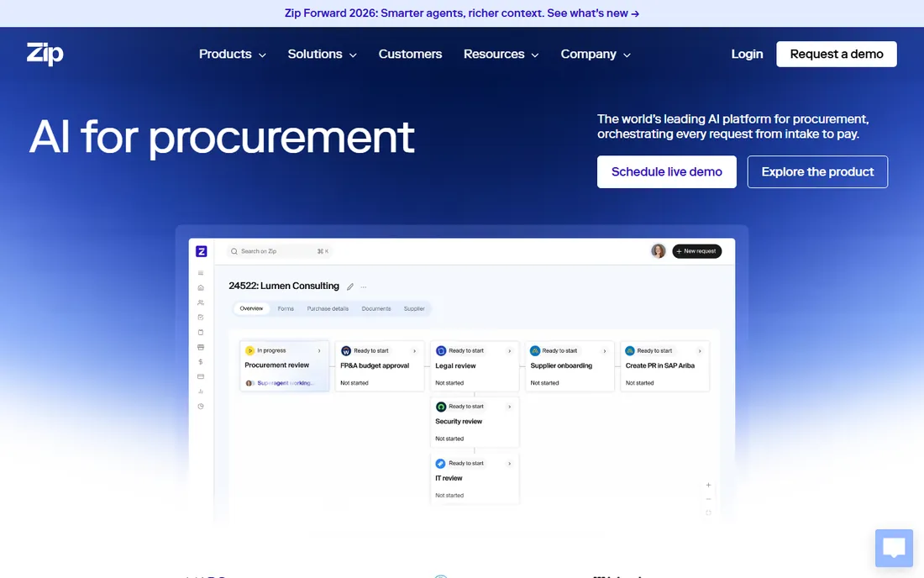
Task: Select the Supplier tab
Action: coord(414,308)
